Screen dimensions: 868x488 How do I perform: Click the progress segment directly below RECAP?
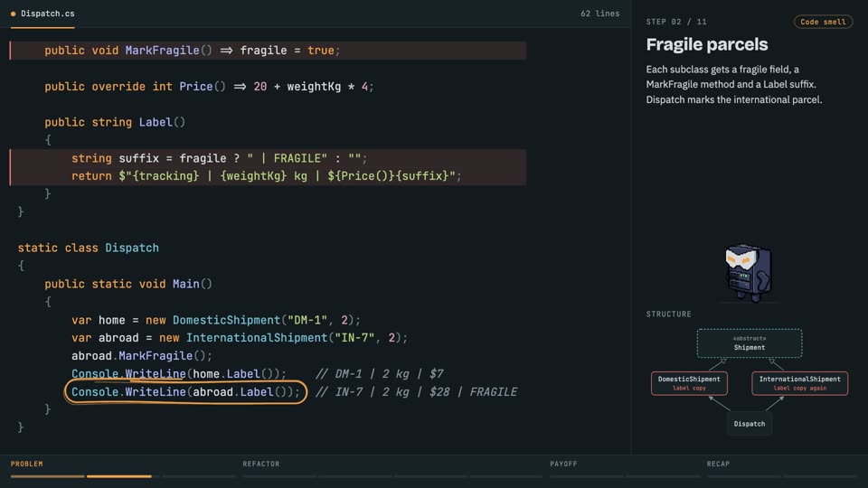point(743,476)
